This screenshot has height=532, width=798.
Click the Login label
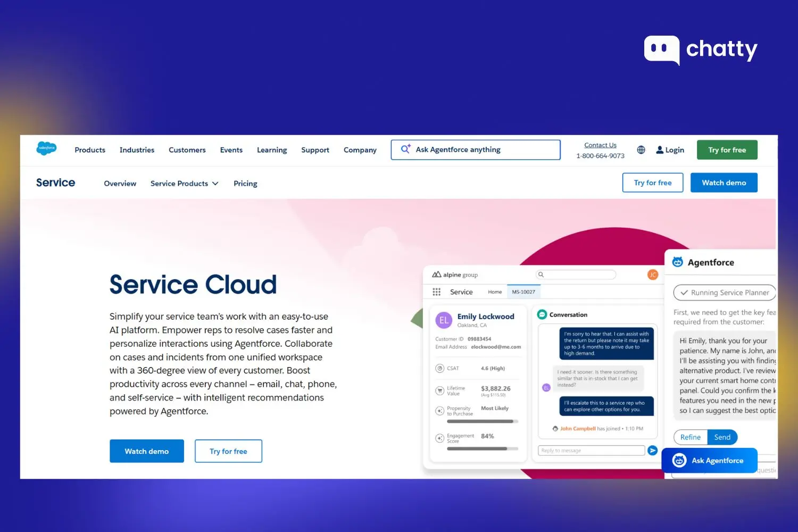[x=675, y=150]
